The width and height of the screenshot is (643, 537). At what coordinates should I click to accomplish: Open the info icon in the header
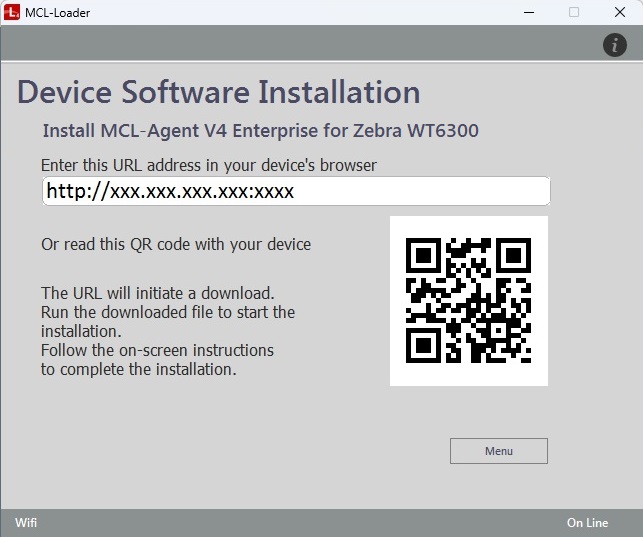coord(614,45)
